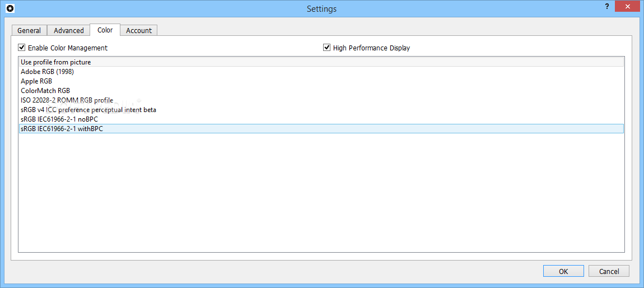Image resolution: width=644 pixels, height=288 pixels.
Task: Pick sRGB IEC61966-2-1 noBPC profile
Action: coord(321,119)
